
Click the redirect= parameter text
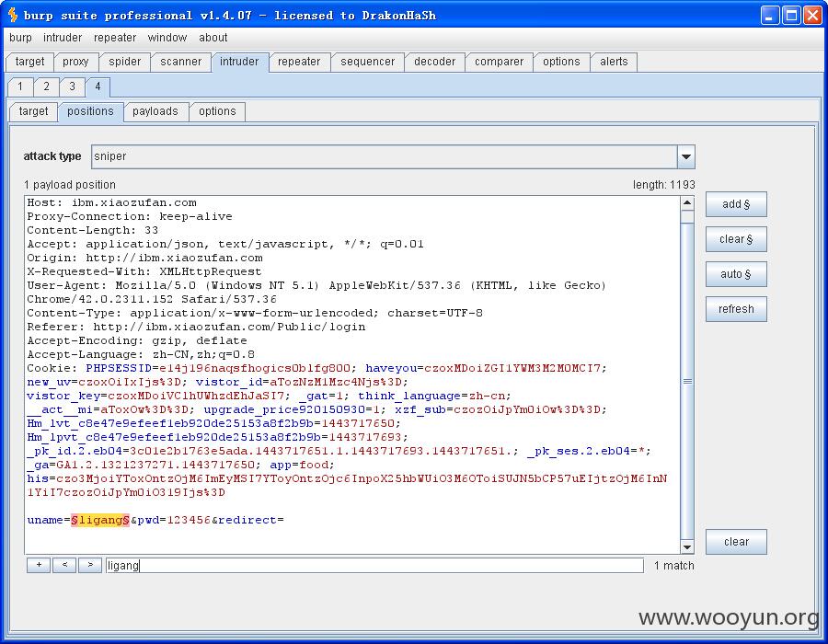pos(251,520)
